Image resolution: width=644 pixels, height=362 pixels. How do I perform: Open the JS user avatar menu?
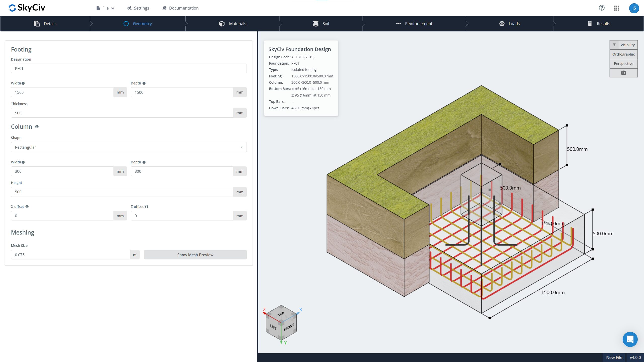pos(634,8)
